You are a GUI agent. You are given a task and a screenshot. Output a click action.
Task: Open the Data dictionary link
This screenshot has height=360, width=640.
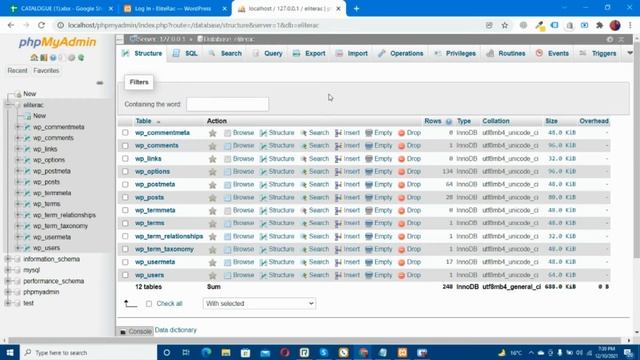tap(176, 330)
